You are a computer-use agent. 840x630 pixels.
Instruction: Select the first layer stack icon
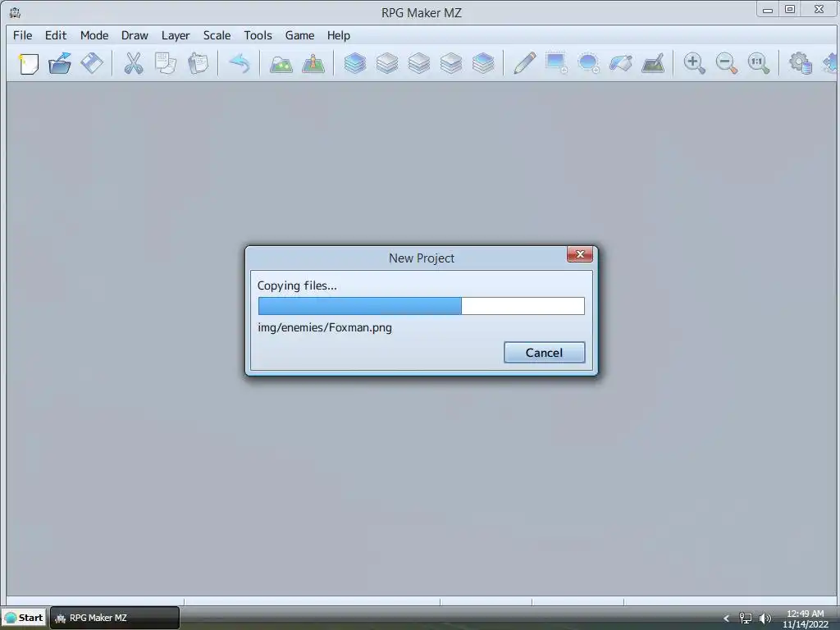pyautogui.click(x=354, y=64)
